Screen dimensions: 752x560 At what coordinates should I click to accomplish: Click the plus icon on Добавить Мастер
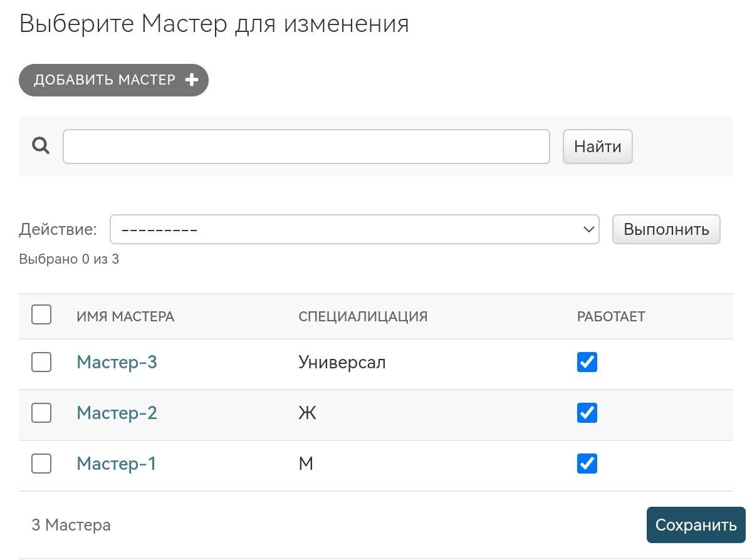tap(192, 80)
